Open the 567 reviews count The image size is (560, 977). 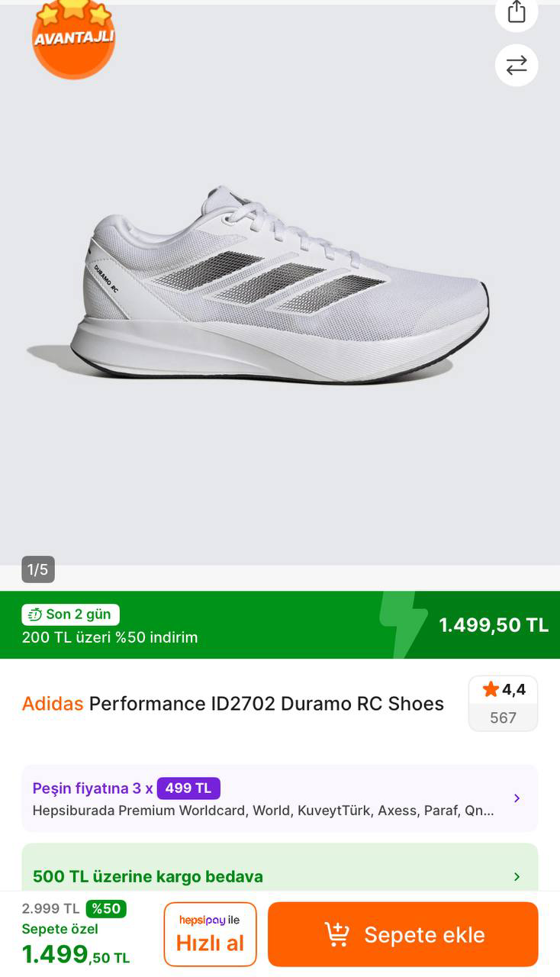pos(503,717)
